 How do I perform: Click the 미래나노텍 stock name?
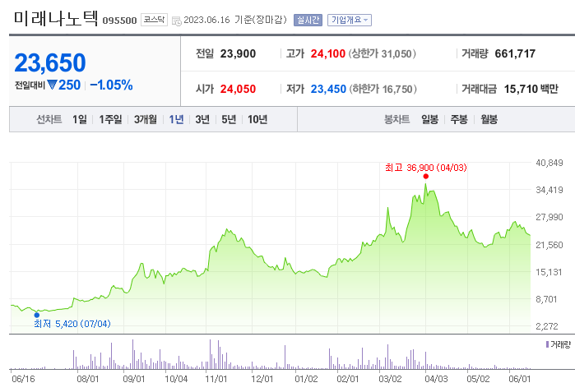click(56, 18)
